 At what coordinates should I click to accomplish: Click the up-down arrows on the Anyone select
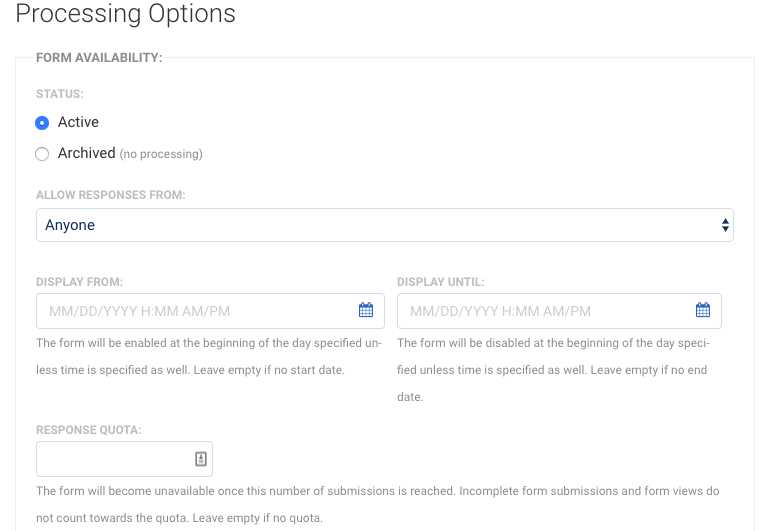725,225
